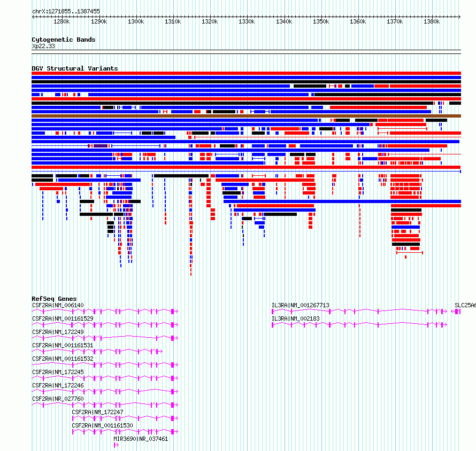Viewport: 476px width, 451px height.
Task: Click the 1350k ruler tick label
Action: tap(321, 22)
